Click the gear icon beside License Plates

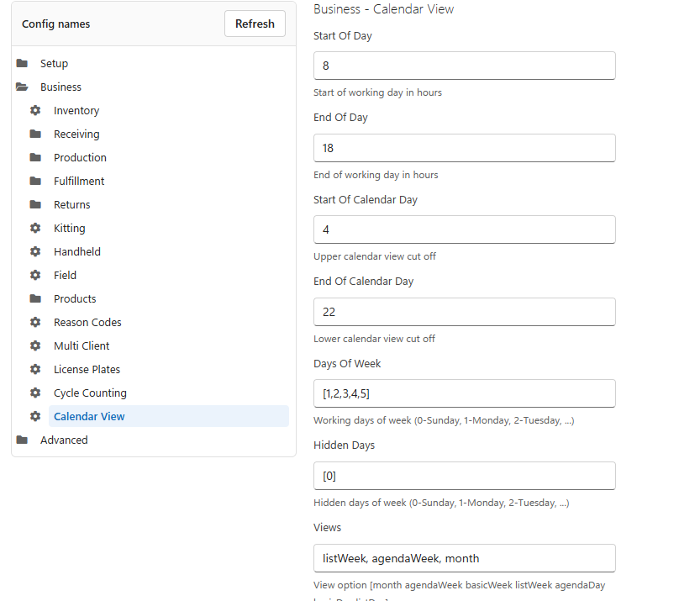pyautogui.click(x=35, y=369)
